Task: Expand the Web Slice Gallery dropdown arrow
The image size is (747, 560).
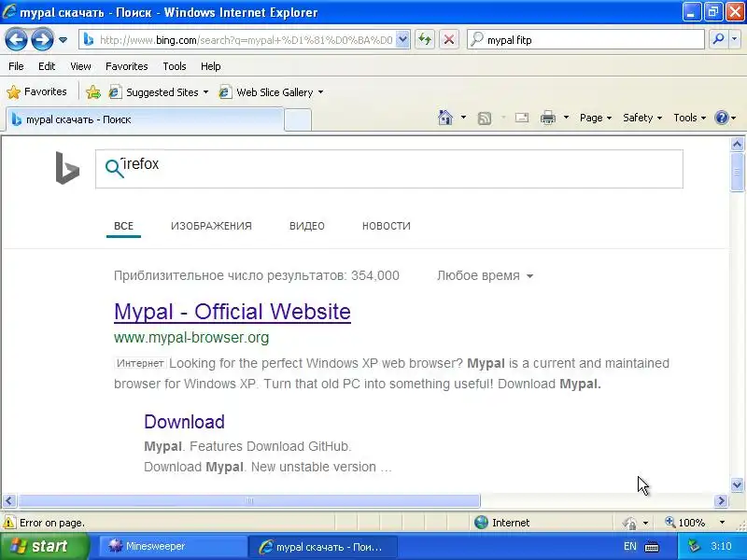Action: coord(320,91)
